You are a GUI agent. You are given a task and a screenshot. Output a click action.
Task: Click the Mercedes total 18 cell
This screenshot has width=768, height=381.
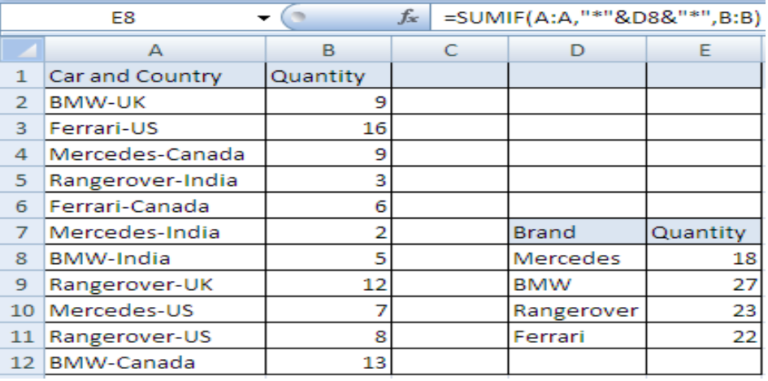[704, 258]
